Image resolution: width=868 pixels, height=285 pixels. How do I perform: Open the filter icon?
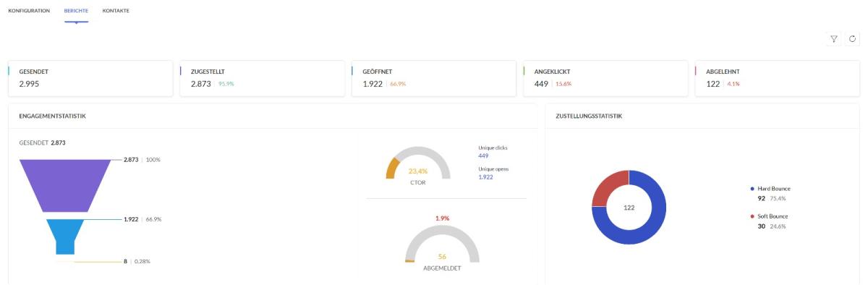click(834, 39)
